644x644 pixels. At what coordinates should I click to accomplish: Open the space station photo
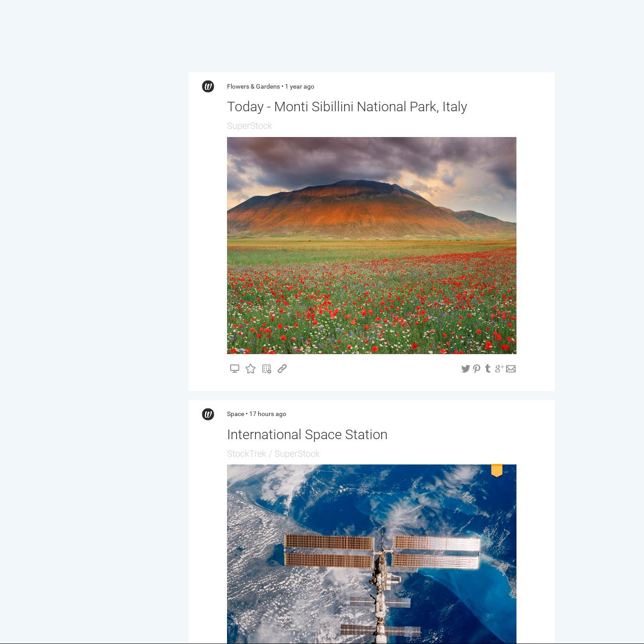[372, 554]
